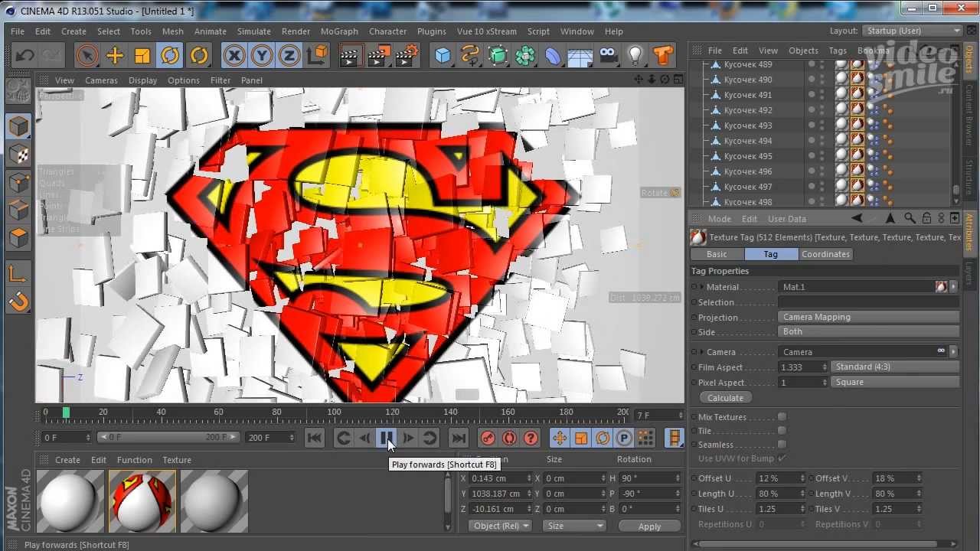Viewport: 980px width, 551px height.
Task: Select the Live Selection tool
Action: pyautogui.click(x=87, y=55)
